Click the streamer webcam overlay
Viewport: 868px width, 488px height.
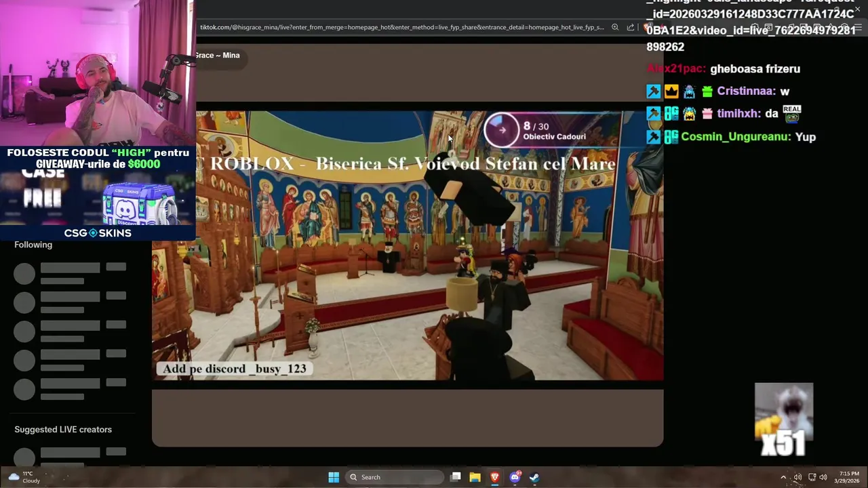point(98,73)
